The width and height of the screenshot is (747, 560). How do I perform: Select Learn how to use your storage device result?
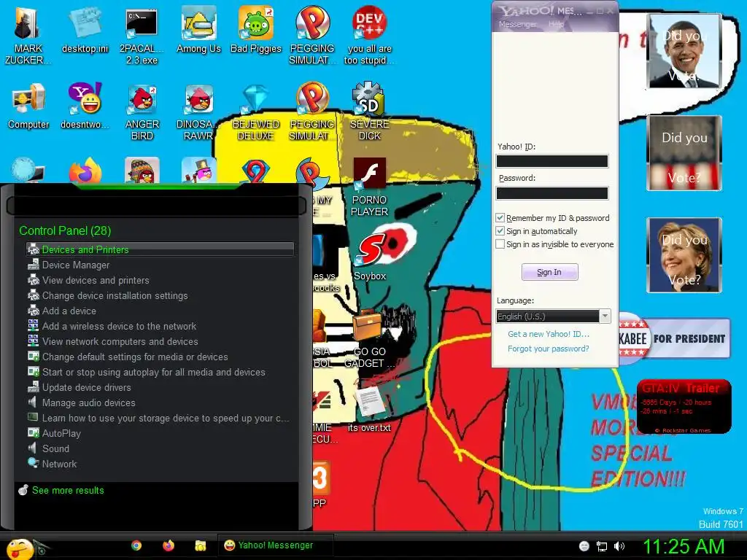160,418
